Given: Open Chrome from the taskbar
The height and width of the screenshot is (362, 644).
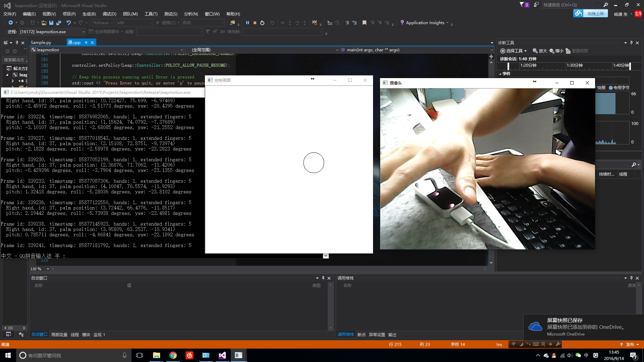Looking at the screenshot, I should click(x=173, y=355).
